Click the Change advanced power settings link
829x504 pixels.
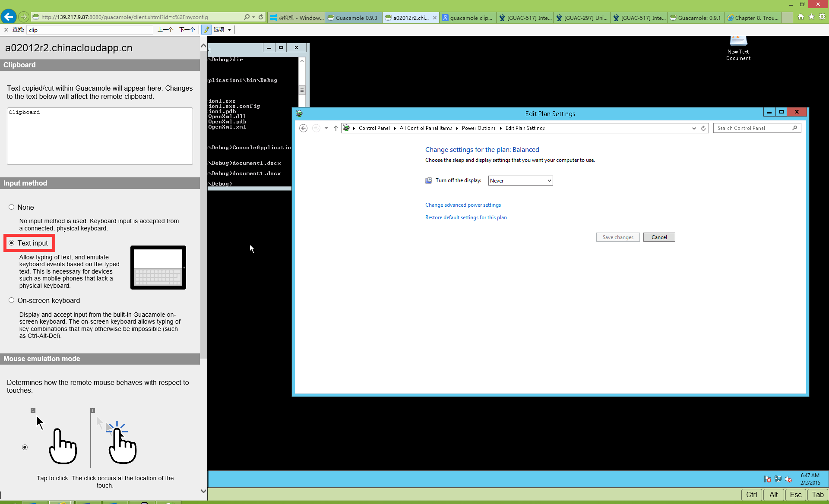point(463,205)
